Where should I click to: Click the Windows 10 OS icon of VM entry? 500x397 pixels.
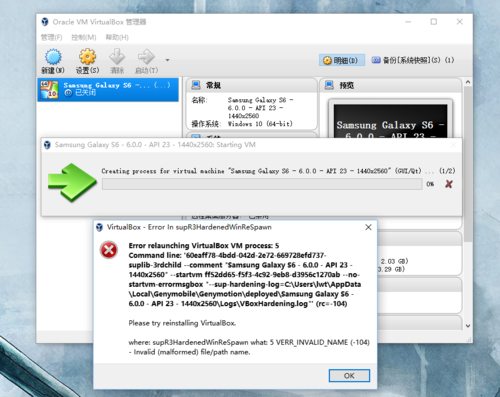coord(49,90)
